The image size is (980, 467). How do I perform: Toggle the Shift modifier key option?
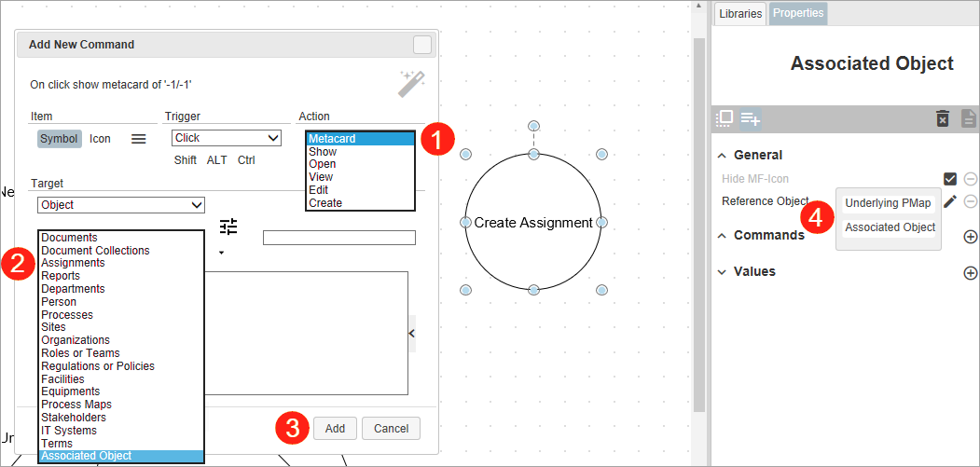click(186, 160)
